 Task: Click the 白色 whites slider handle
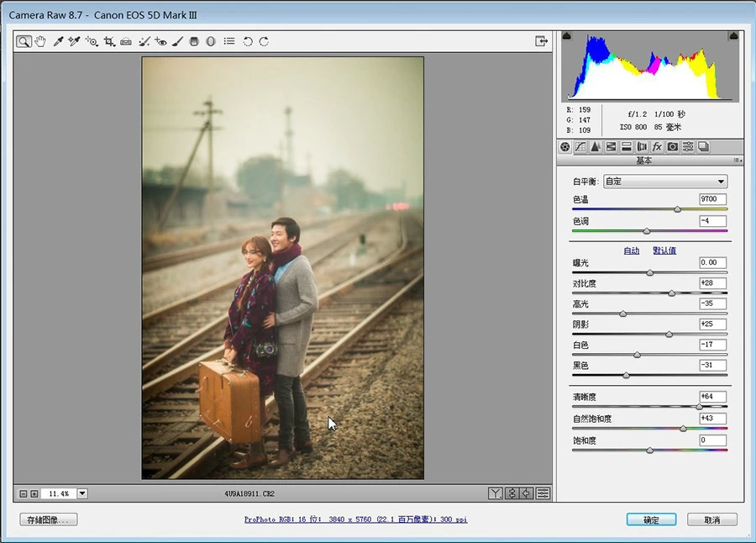637,355
